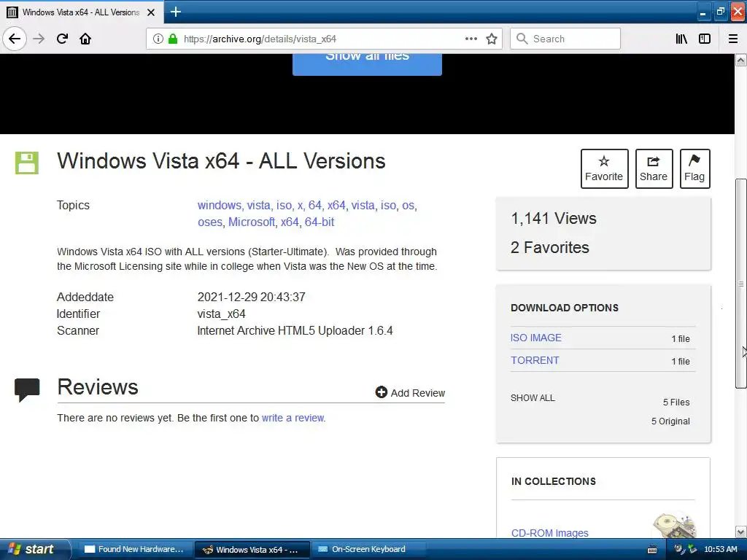Switch to Found New Hardware taskbar window
Screen dimensions: 747x560
(134, 549)
